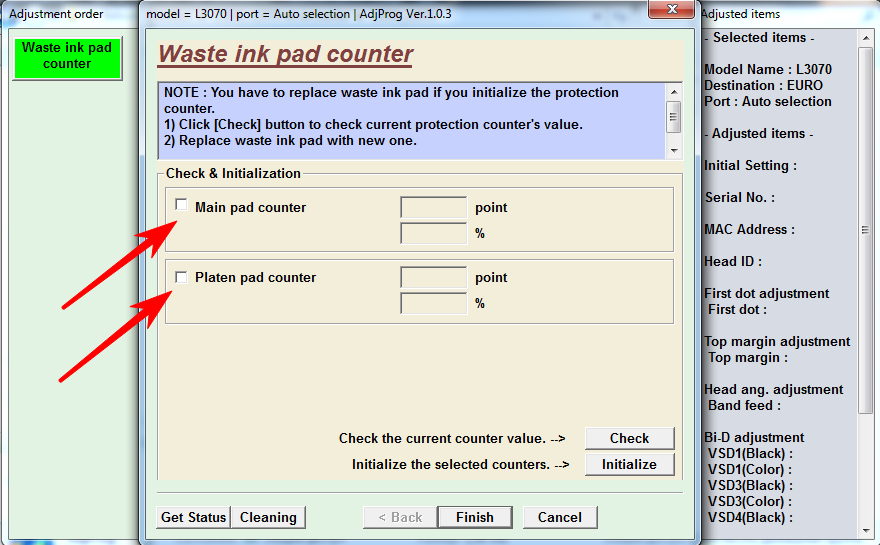Enable the Main pad counter checkbox

pos(181,205)
